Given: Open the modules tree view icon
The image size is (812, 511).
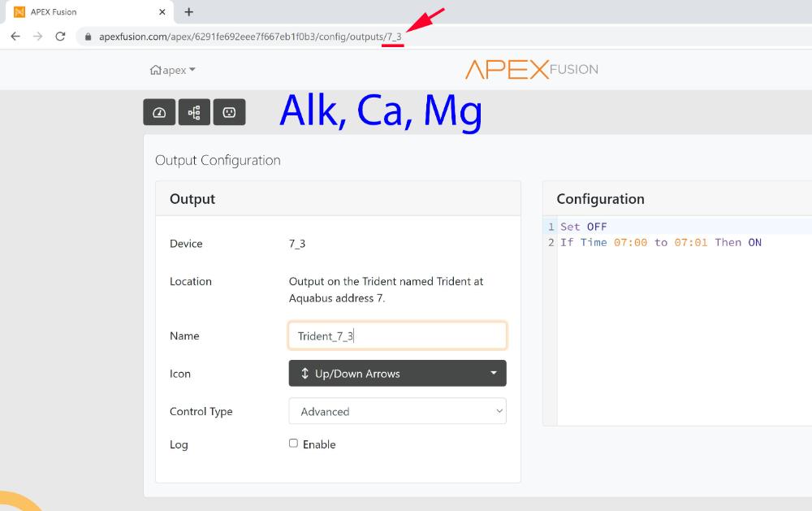Looking at the screenshot, I should click(x=194, y=112).
